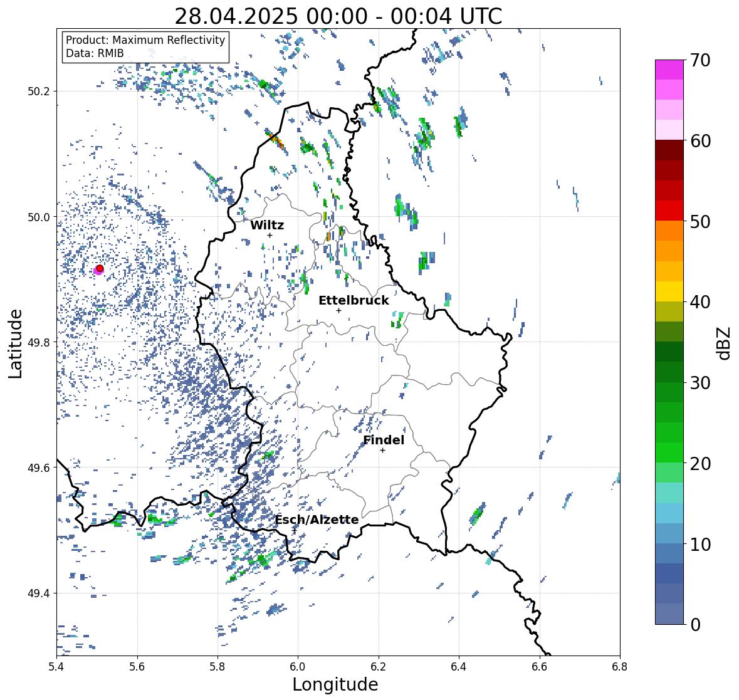Click the yellow 40 dBZ color band
Viewport: 739px width, 700px height.
669,291
